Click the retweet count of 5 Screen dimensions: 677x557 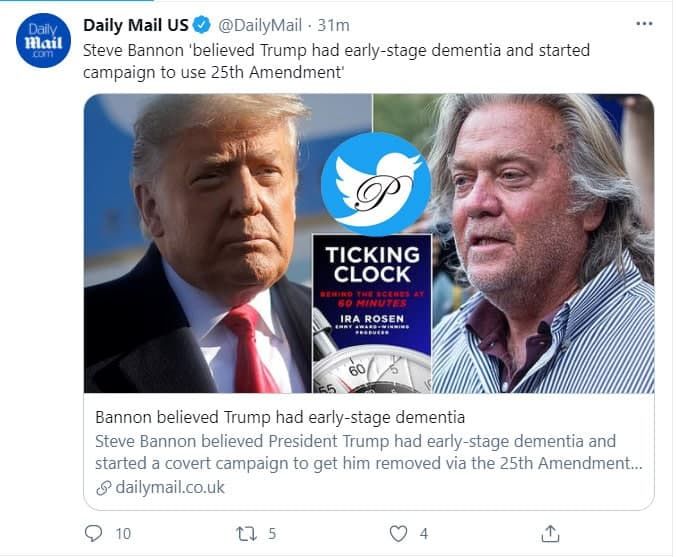point(272,534)
